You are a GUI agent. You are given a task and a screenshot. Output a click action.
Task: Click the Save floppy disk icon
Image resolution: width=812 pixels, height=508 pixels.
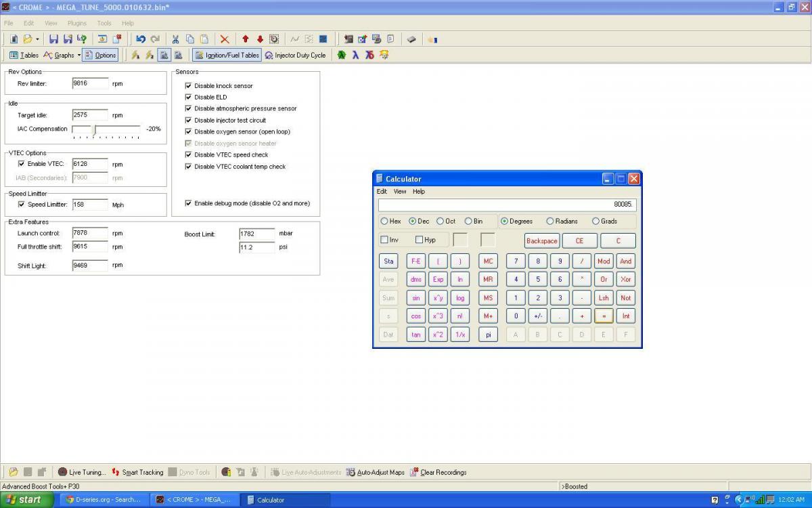coord(53,39)
